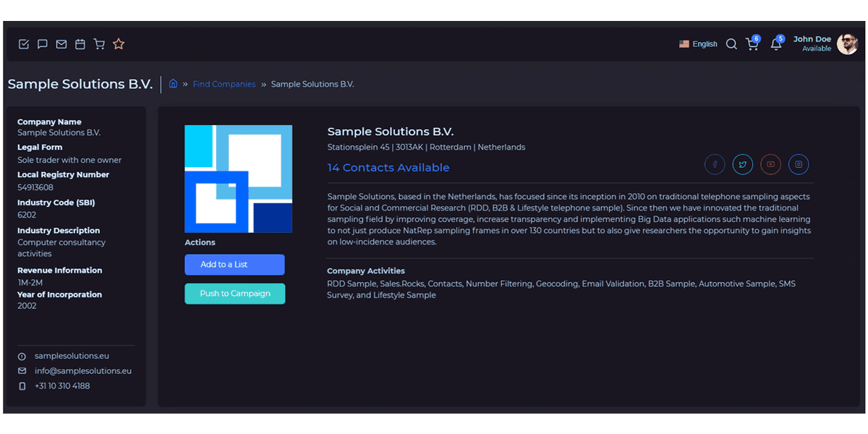Open company's Facebook page icon
The height and width of the screenshot is (434, 868).
click(x=715, y=164)
